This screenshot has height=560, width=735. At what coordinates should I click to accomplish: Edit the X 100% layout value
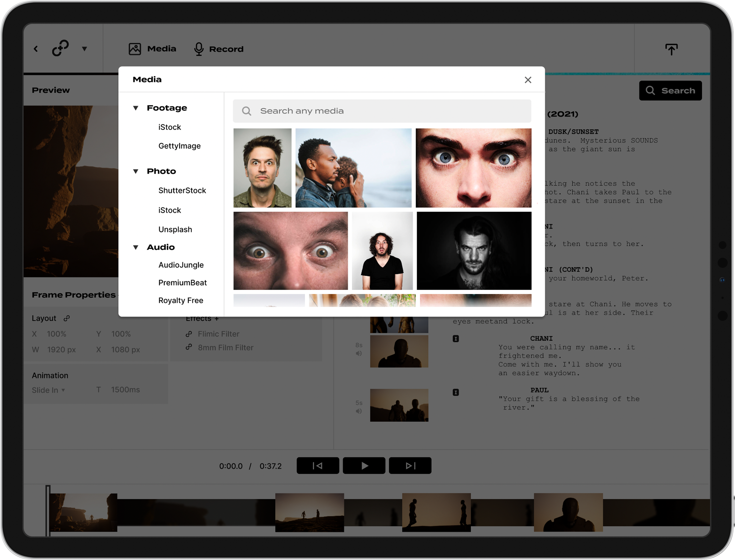pyautogui.click(x=56, y=334)
